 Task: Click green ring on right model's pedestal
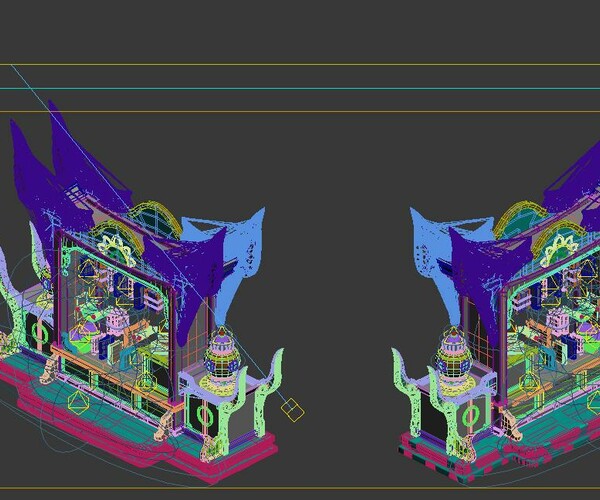click(471, 417)
